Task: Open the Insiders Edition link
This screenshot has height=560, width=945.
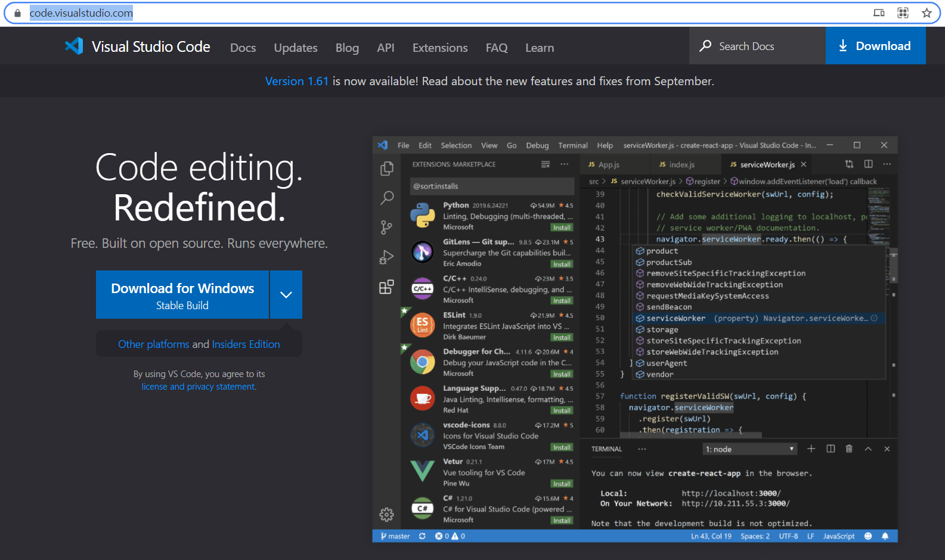Action: [x=246, y=344]
